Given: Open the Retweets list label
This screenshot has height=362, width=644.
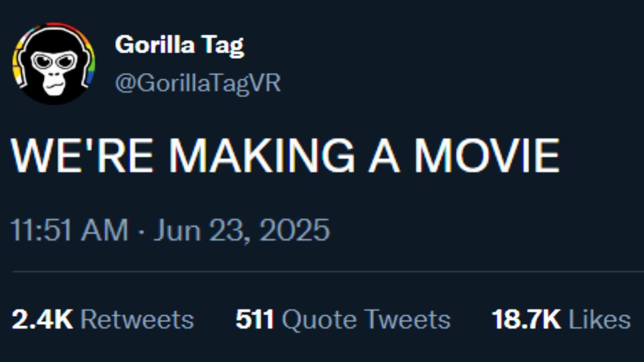Looking at the screenshot, I should pyautogui.click(x=137, y=320).
